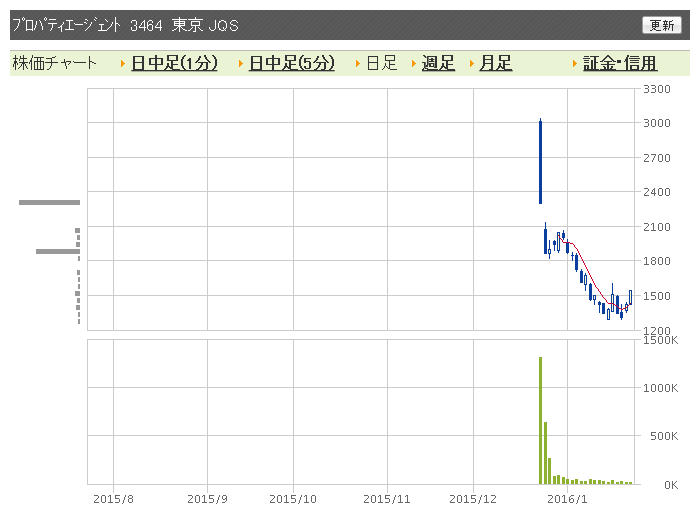
Task: Click the 1500 price axis label
Action: tap(657, 296)
